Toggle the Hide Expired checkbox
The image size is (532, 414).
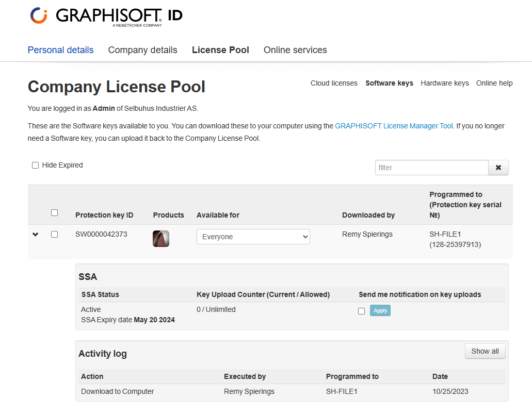(36, 165)
